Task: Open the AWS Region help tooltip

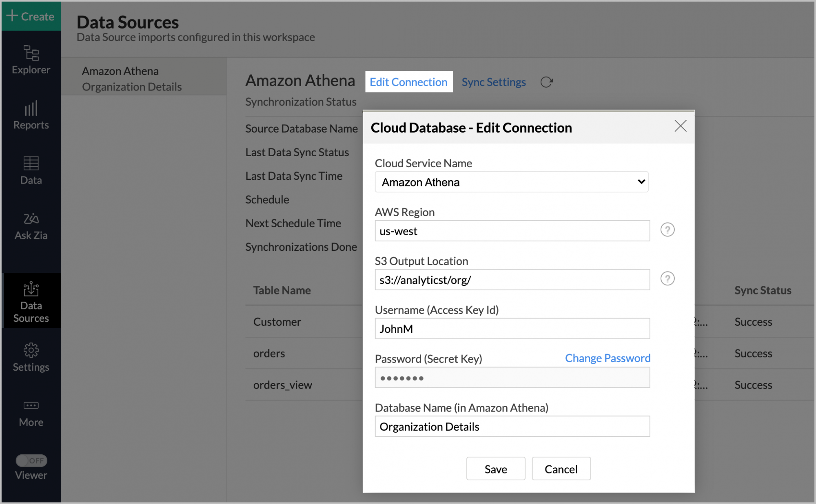Action: [x=667, y=230]
